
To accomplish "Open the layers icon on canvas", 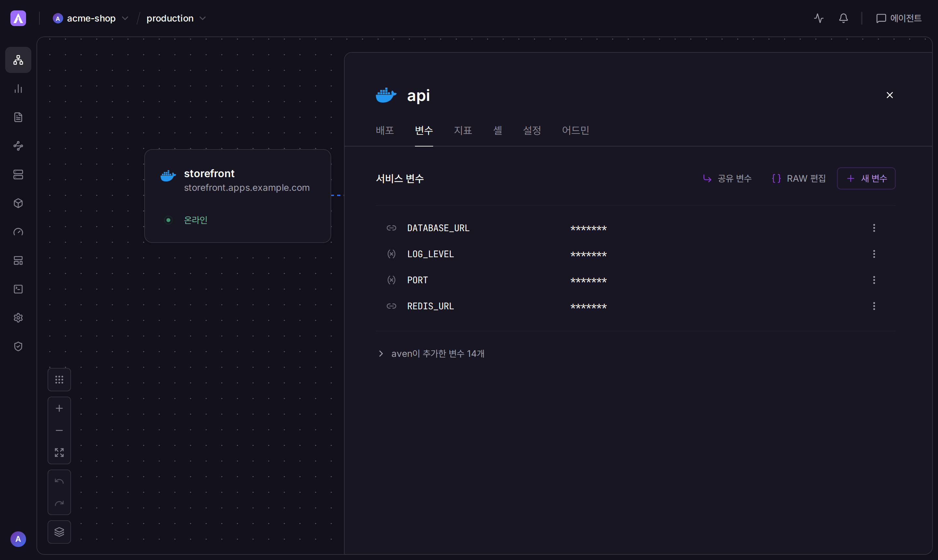I will coord(59,532).
